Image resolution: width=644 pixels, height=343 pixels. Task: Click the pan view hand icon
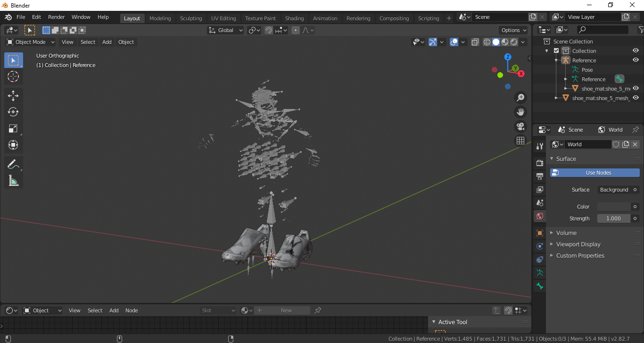tap(520, 112)
